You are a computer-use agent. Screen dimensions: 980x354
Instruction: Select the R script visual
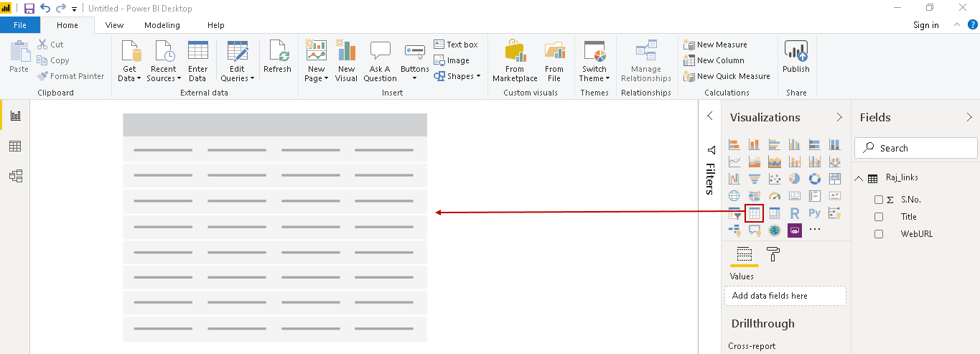795,213
